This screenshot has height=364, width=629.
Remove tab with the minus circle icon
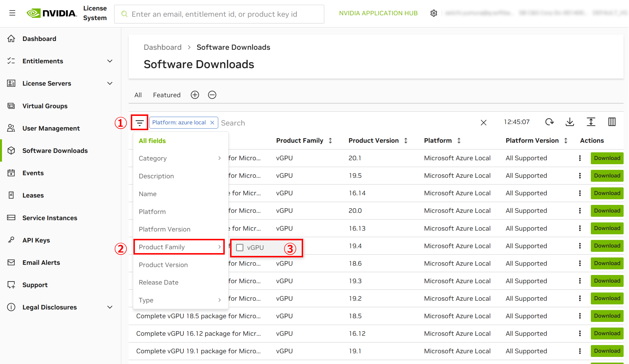click(212, 95)
